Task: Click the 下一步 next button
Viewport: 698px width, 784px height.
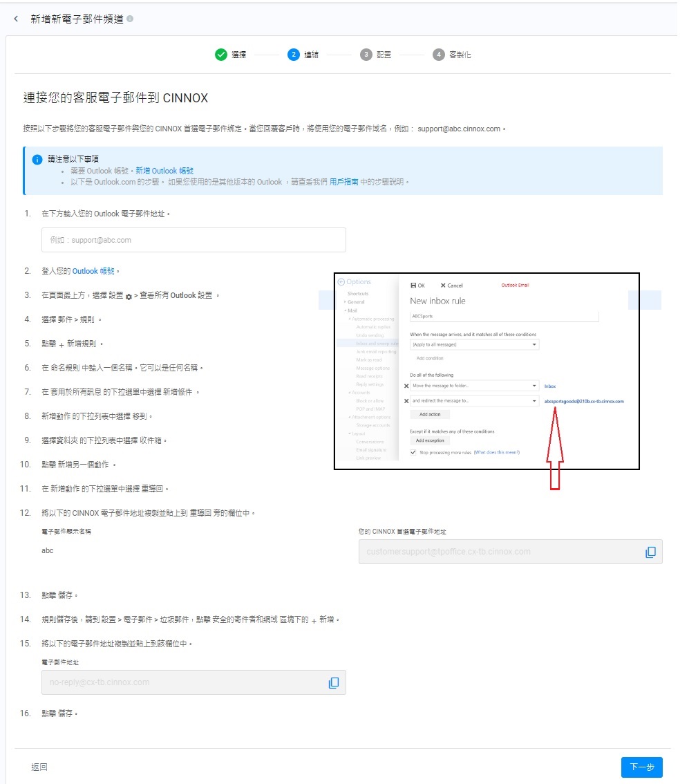Action: [641, 767]
